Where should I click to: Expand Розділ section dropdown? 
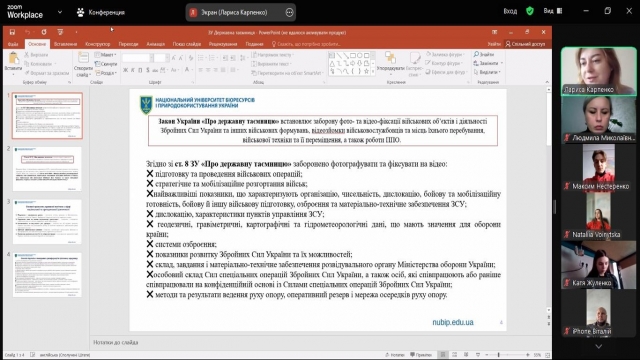pos(106,73)
